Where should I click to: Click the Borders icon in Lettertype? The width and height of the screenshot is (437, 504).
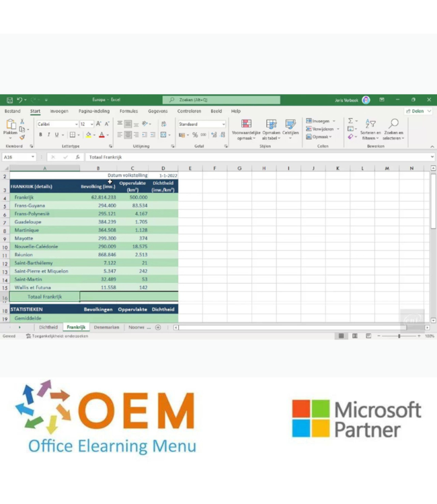(x=73, y=134)
